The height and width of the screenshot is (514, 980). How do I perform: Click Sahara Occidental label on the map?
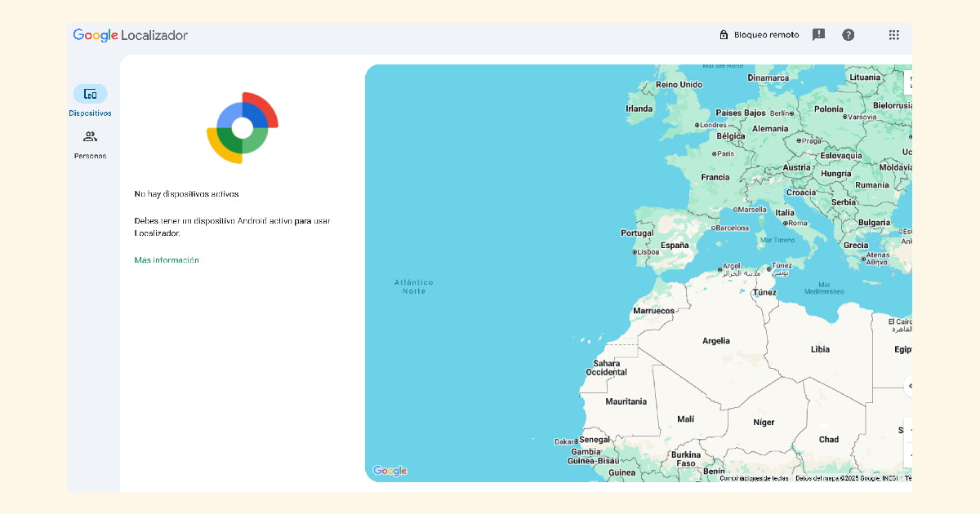point(607,368)
